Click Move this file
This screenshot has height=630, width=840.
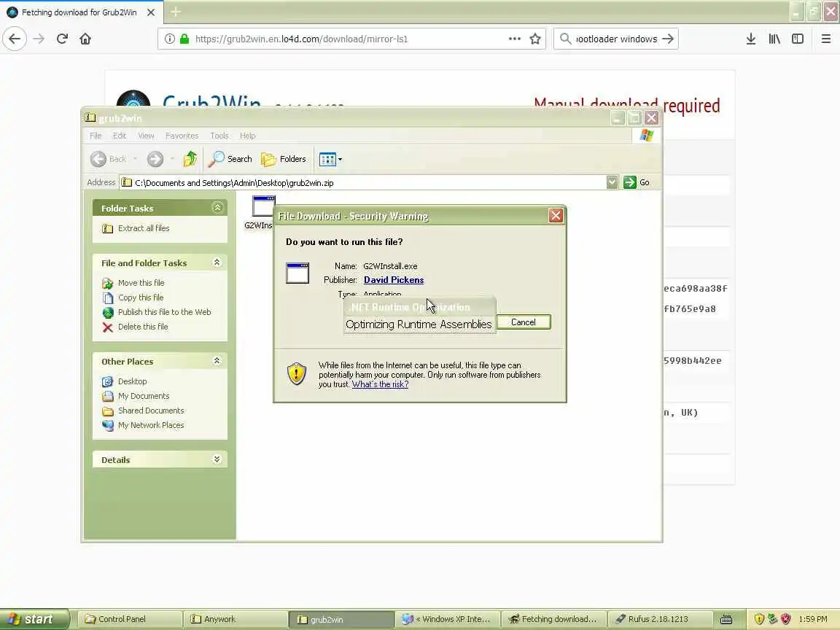tap(141, 283)
